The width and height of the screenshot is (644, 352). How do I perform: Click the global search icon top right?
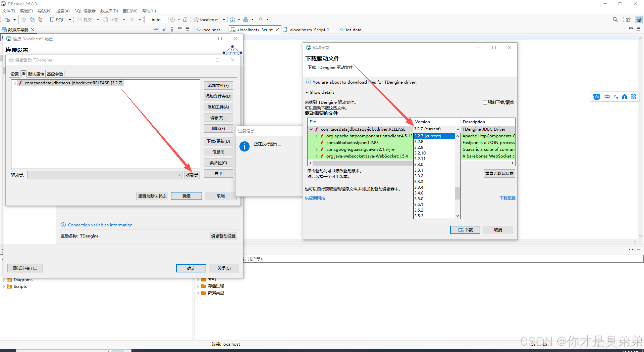coord(615,20)
